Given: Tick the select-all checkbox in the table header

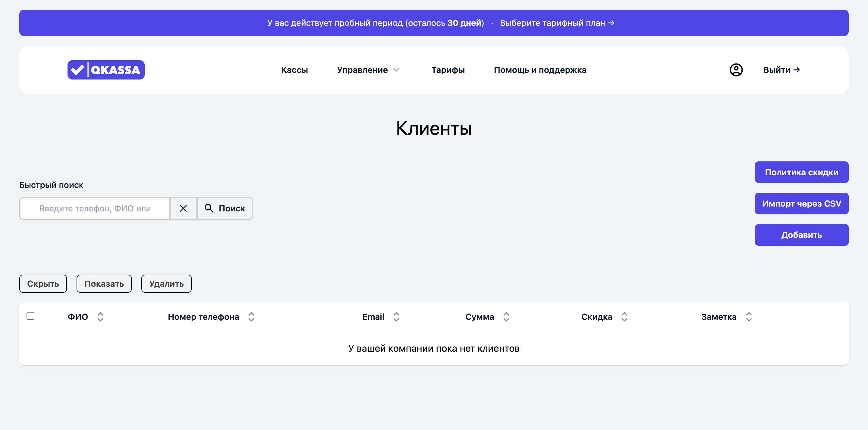Looking at the screenshot, I should click(x=30, y=316).
